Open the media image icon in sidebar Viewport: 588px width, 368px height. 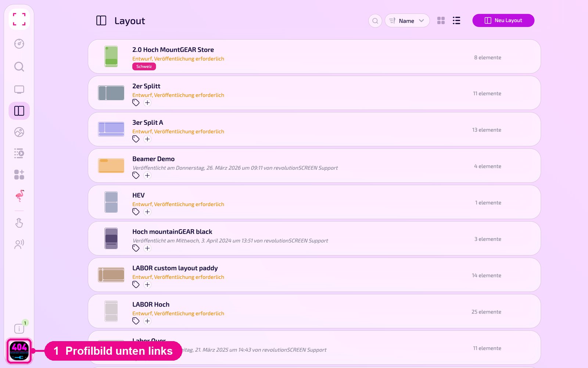point(19,132)
